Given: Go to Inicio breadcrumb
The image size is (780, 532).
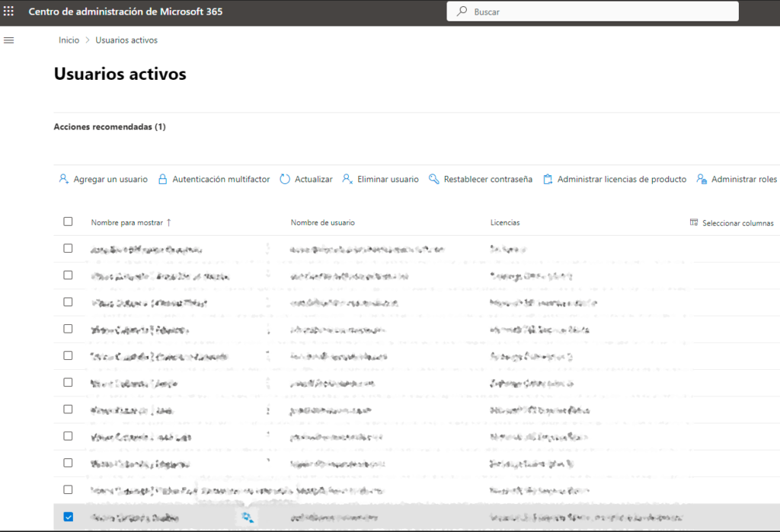Looking at the screenshot, I should click(x=69, y=40).
